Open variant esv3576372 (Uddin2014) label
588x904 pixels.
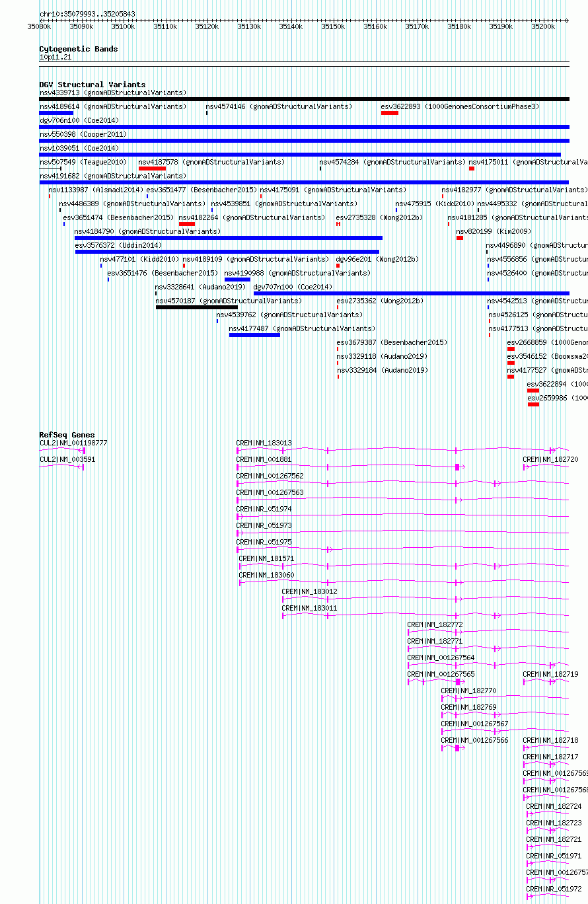pyautogui.click(x=118, y=245)
